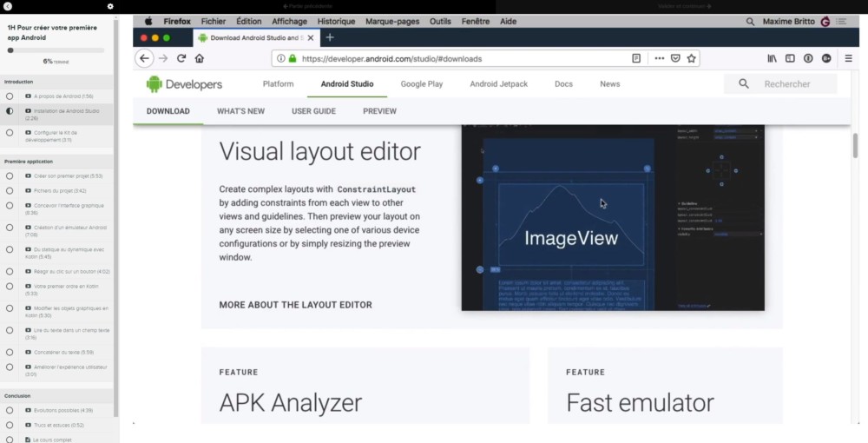Open the Historique menu
The image size is (868, 443).
[336, 22]
